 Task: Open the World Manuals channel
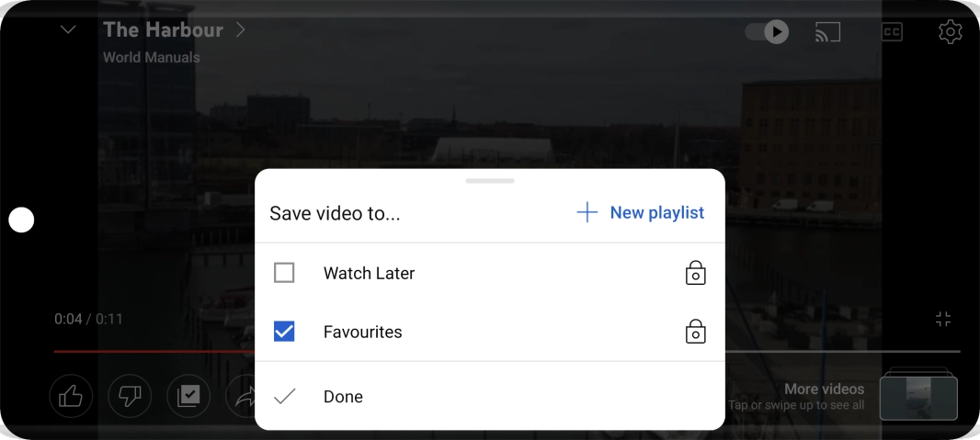tap(152, 58)
